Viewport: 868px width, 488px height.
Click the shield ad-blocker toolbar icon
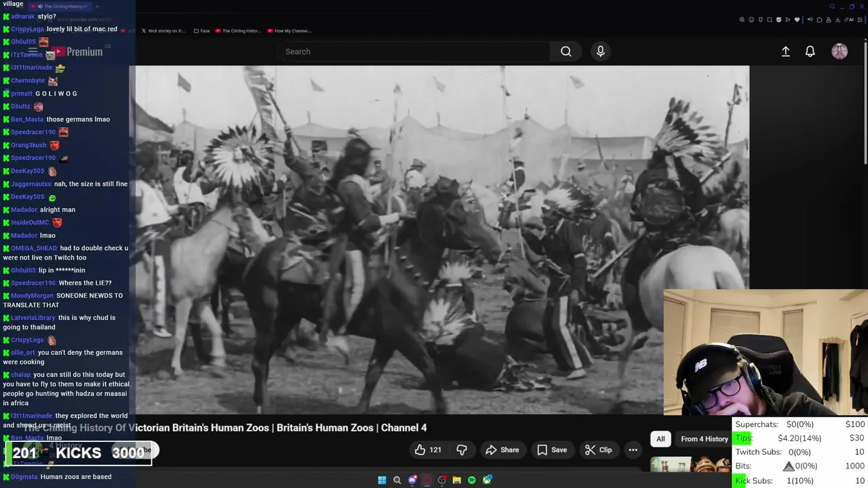pos(778,20)
